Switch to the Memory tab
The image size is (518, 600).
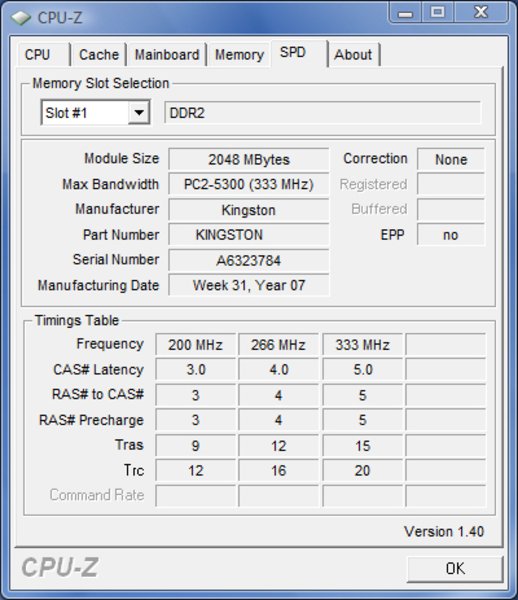[239, 54]
